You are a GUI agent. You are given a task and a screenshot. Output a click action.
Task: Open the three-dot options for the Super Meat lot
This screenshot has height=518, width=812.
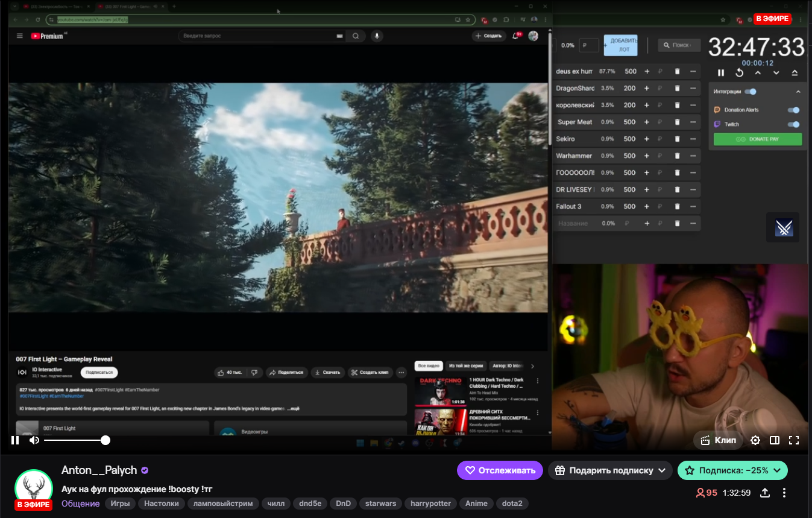(x=693, y=122)
